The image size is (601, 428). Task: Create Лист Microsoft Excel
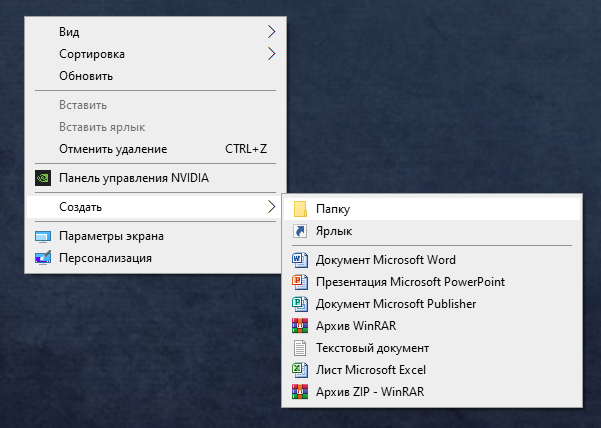[x=432, y=370]
